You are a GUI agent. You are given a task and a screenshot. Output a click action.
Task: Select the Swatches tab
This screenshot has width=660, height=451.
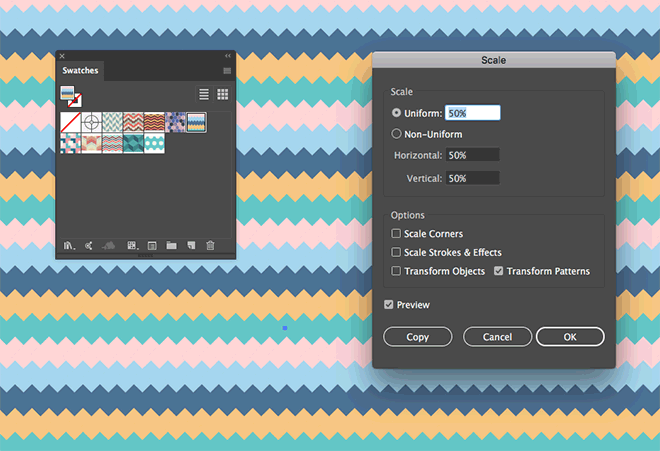[80, 70]
